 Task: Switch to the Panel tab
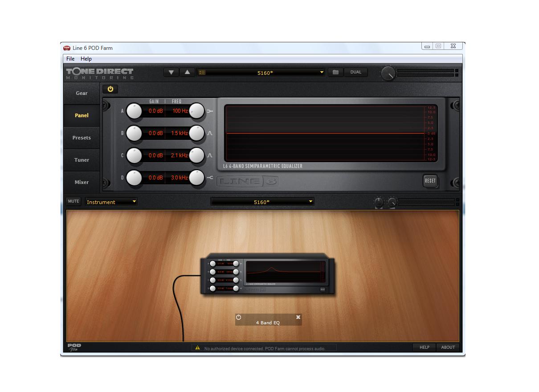tap(82, 115)
